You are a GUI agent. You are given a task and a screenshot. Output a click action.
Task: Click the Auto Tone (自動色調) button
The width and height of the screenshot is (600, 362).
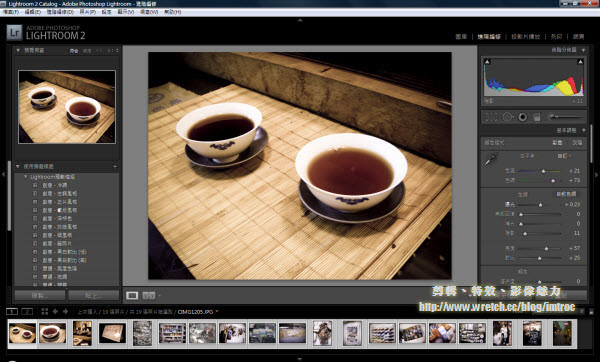tap(566, 194)
